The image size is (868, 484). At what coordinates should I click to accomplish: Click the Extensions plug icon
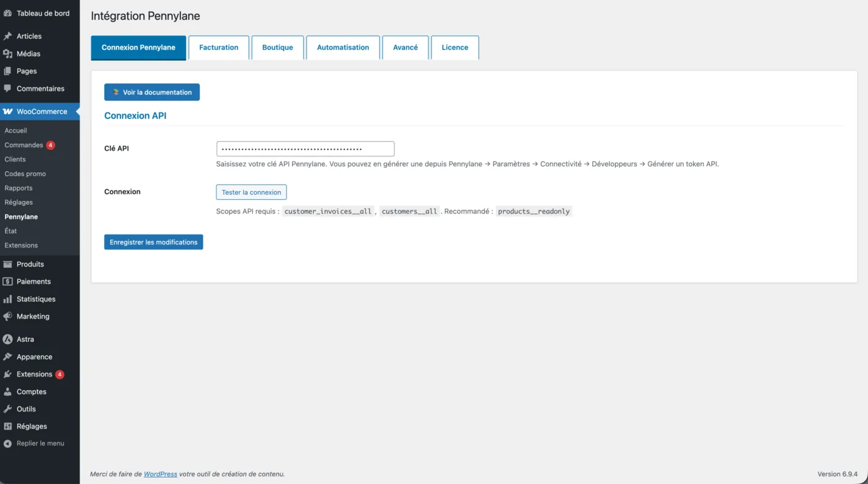click(7, 374)
